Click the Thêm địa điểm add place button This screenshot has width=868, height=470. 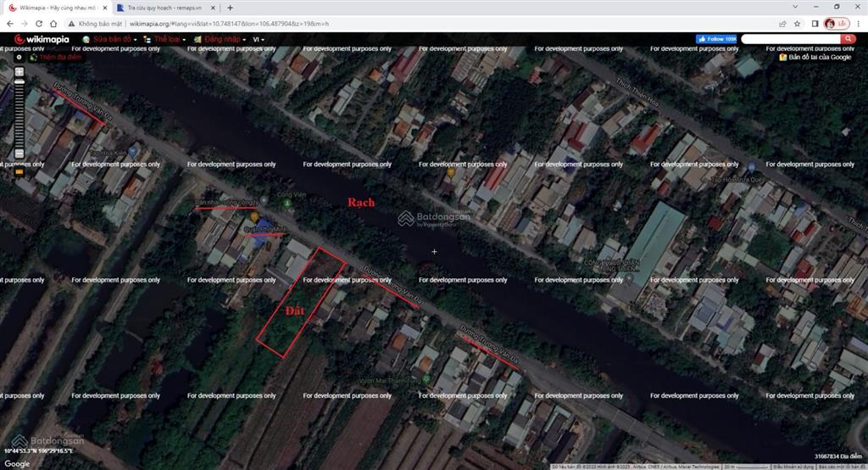click(56, 57)
